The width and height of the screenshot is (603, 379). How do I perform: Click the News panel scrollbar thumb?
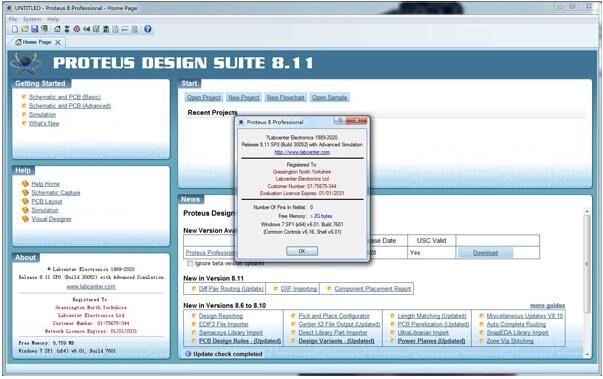click(x=587, y=263)
